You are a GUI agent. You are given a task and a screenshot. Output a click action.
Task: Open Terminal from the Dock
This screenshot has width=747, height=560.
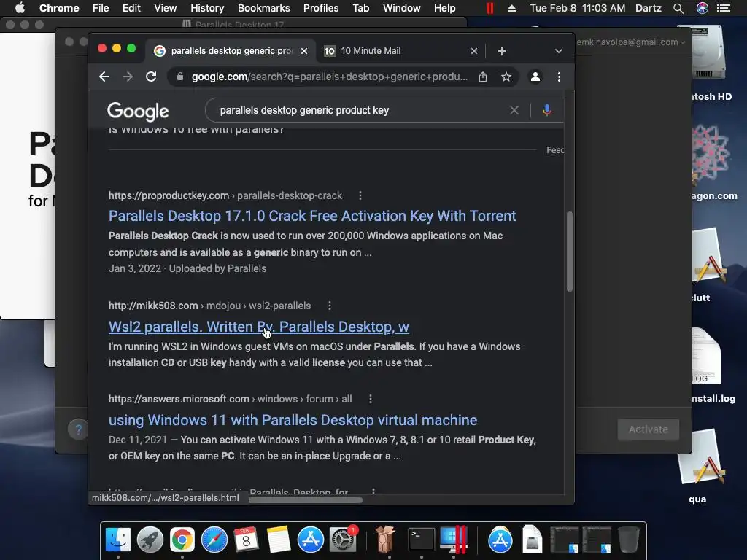422,540
